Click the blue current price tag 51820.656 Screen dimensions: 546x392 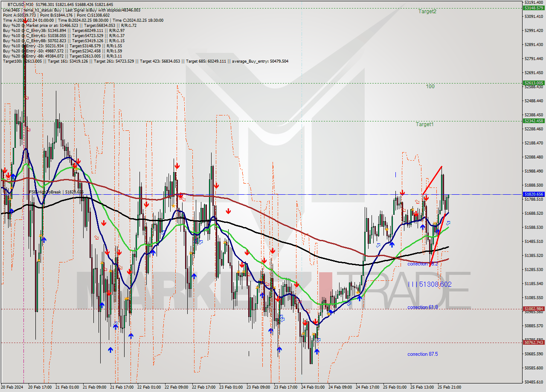click(533, 194)
